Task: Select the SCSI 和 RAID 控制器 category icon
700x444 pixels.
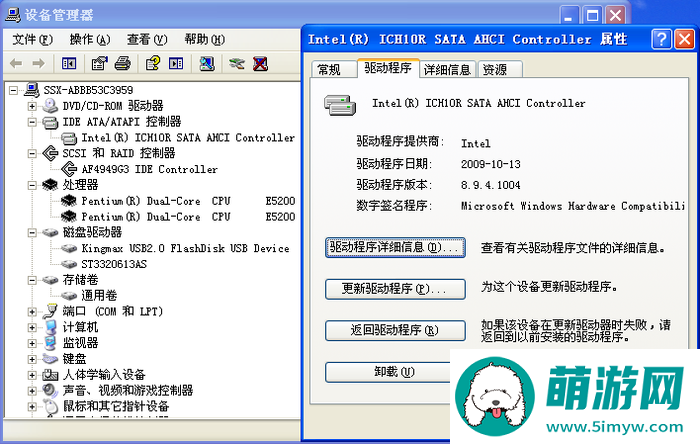Action: 50,153
